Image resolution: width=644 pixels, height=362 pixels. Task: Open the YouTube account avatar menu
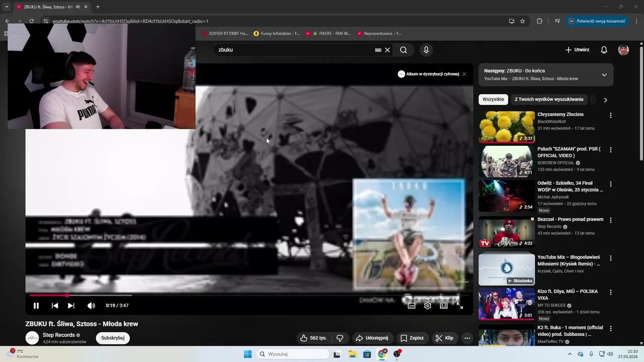623,50
